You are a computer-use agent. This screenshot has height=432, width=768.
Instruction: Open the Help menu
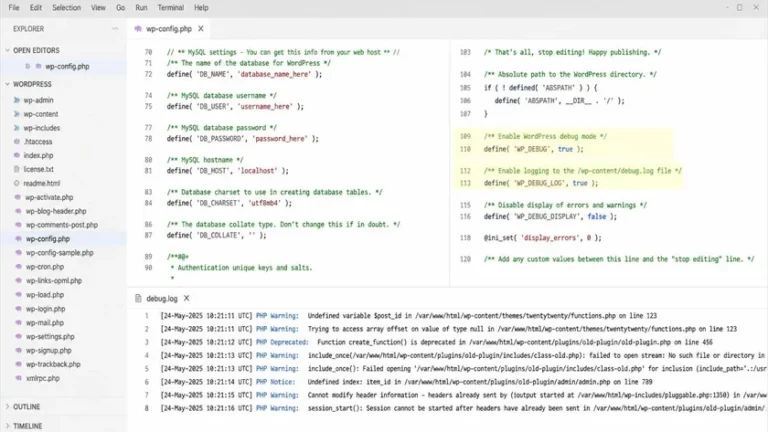(201, 8)
